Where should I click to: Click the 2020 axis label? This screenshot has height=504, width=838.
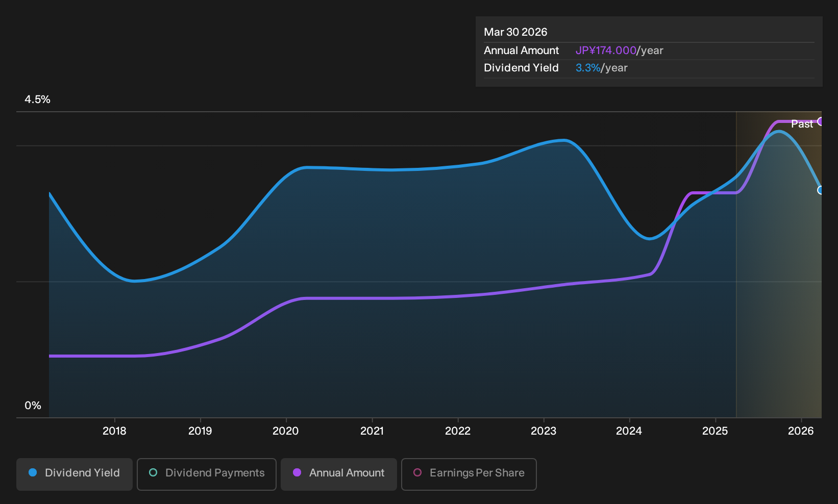pos(286,431)
